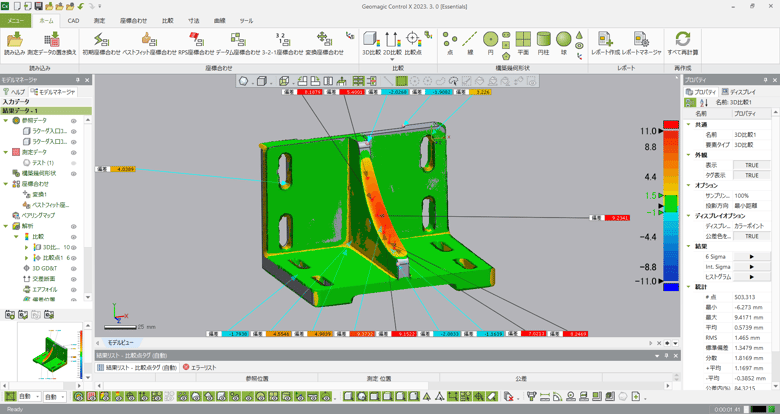Viewport: 780px width, 414px height.
Task: Switch to the ヘルプ tab in model manager
Action: (14, 92)
